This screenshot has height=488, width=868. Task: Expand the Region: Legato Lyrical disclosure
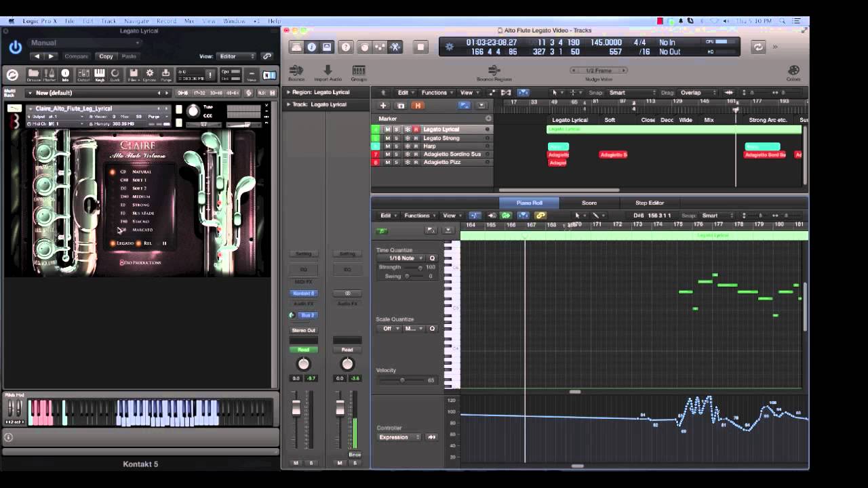(x=288, y=92)
